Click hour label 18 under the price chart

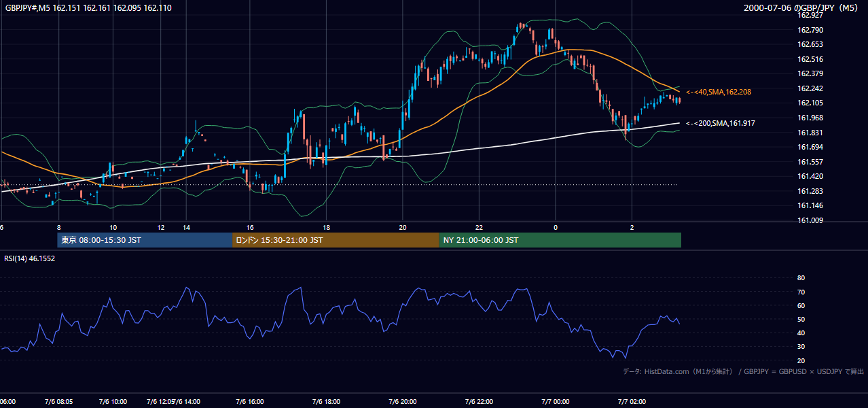[326, 227]
